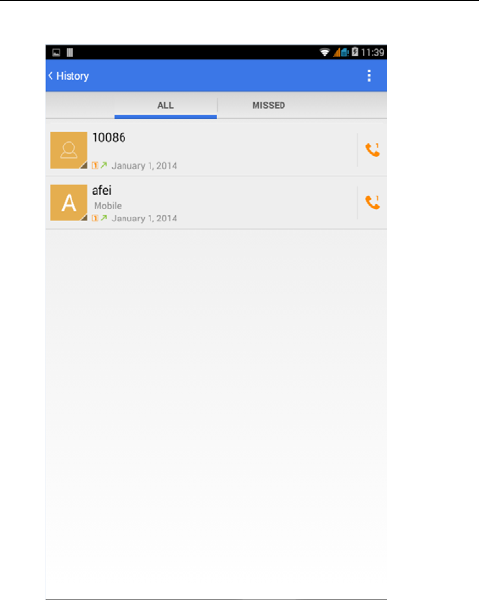The height and width of the screenshot is (600, 479).
Task: Tap the picture notification icon in status bar
Action: tap(56, 52)
